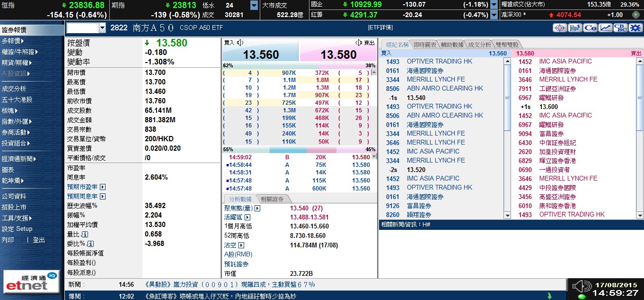Viewport: 644px width, 300px height.
Task: Click the etnet 經濟通 logo
Action: [31, 281]
